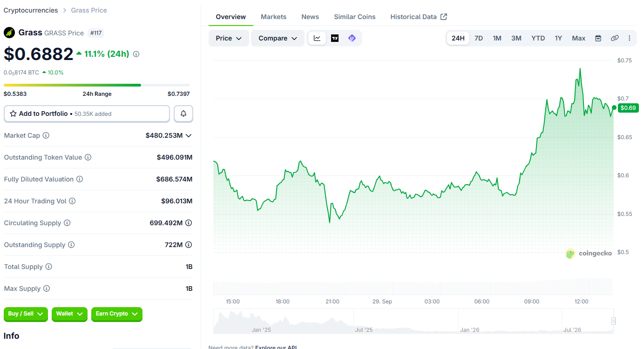Select the 7D time range
Viewport: 644px width, 349px height.
(479, 38)
